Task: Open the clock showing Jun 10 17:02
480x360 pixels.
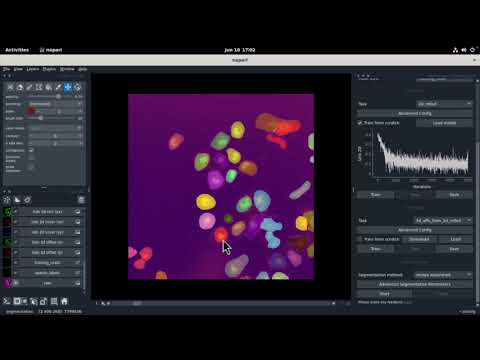Action: (240, 50)
